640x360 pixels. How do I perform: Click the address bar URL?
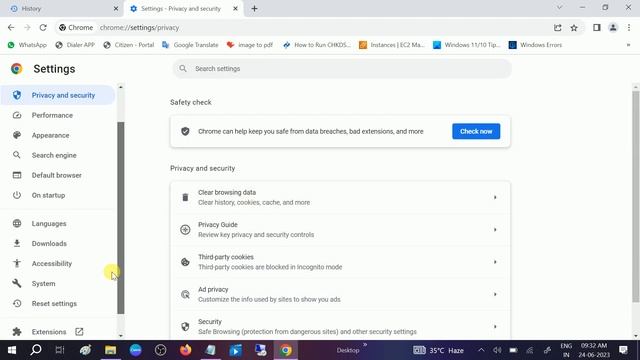click(x=139, y=27)
